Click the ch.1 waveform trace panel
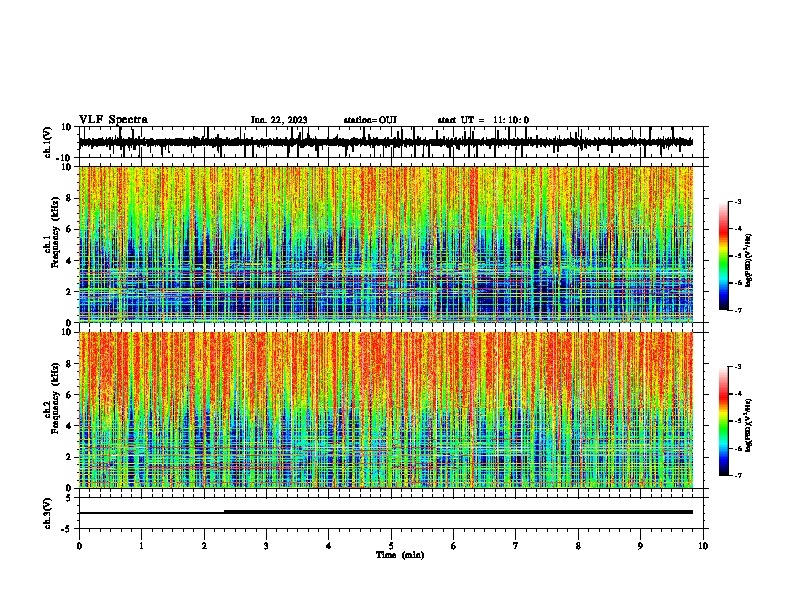 click(390, 142)
